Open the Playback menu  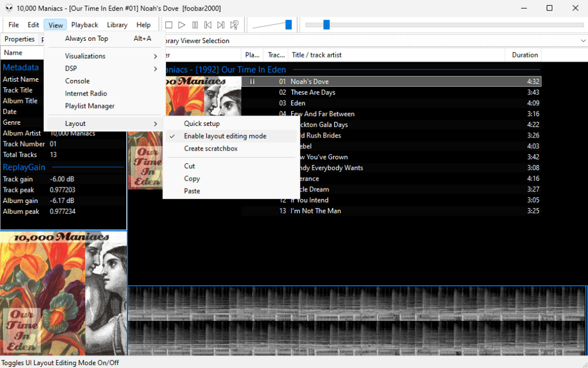coord(84,25)
